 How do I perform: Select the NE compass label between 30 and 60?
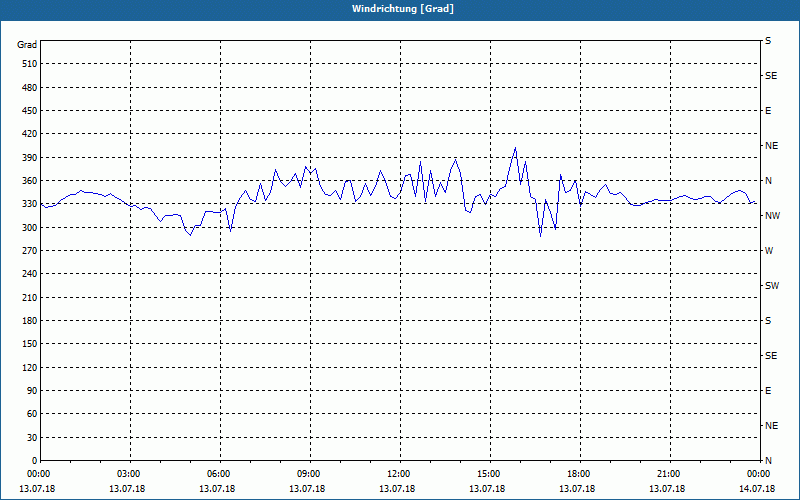tap(771, 426)
